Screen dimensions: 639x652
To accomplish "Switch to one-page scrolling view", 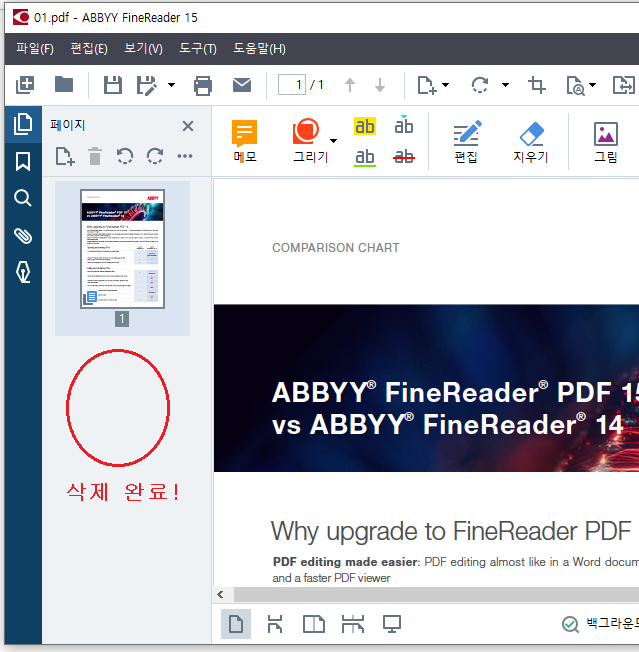I will tap(275, 624).
